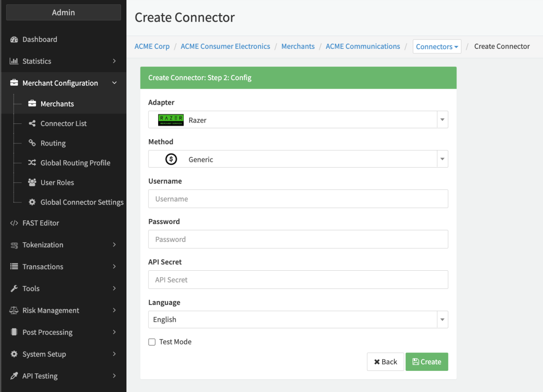Enable the Test Mode checkbox

click(152, 342)
